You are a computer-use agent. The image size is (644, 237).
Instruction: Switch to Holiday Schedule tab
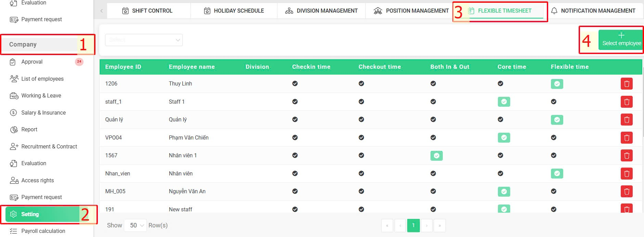(234, 11)
